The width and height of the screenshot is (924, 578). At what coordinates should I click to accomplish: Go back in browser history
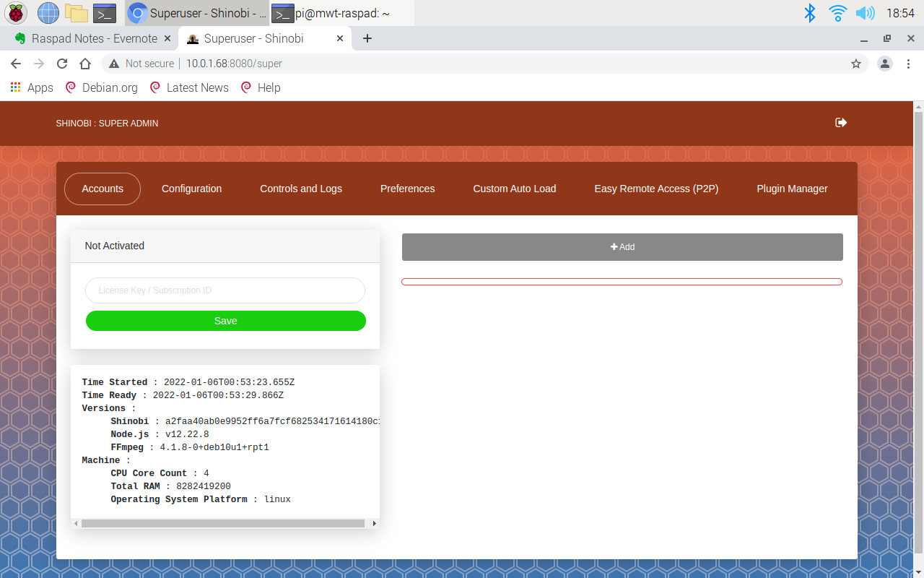(x=16, y=64)
